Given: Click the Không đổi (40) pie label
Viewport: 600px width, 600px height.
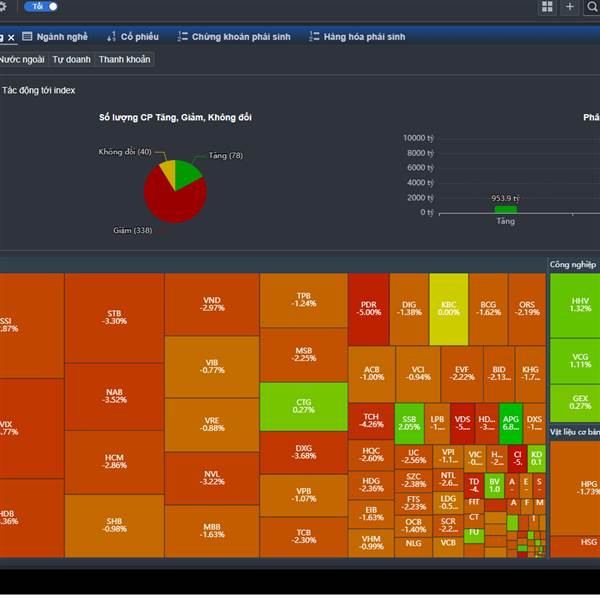Looking at the screenshot, I should click(125, 152).
